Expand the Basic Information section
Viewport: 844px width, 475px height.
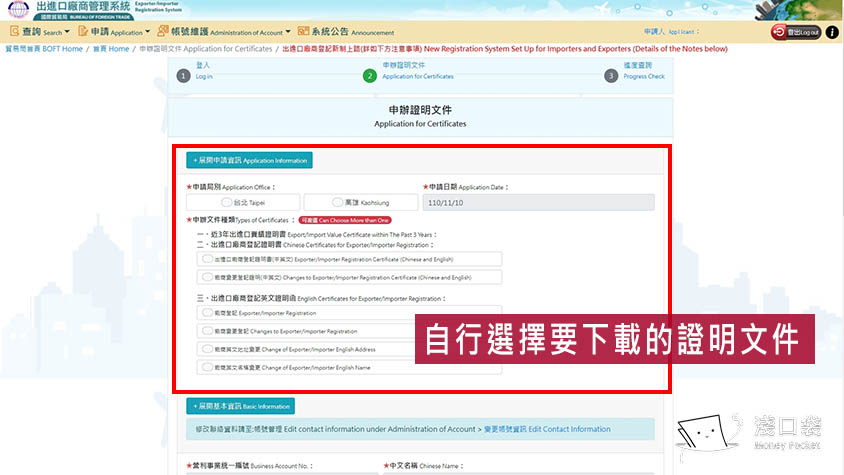point(241,406)
